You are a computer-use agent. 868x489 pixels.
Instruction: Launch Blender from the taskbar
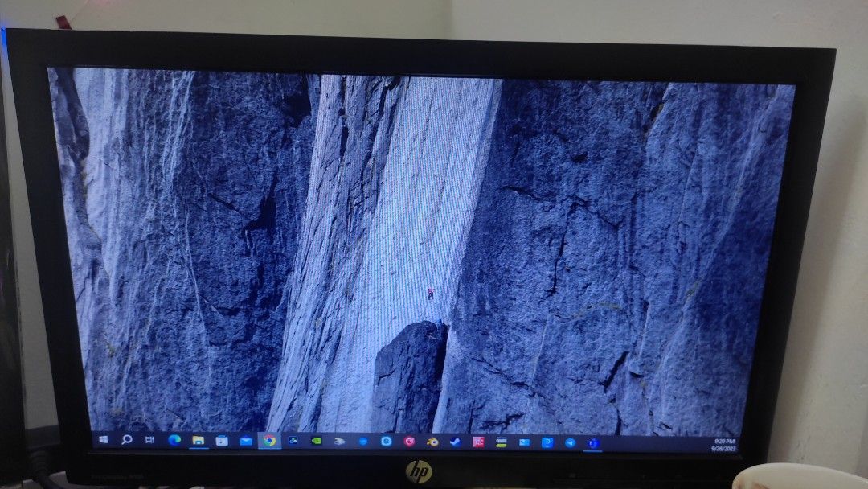(x=432, y=442)
